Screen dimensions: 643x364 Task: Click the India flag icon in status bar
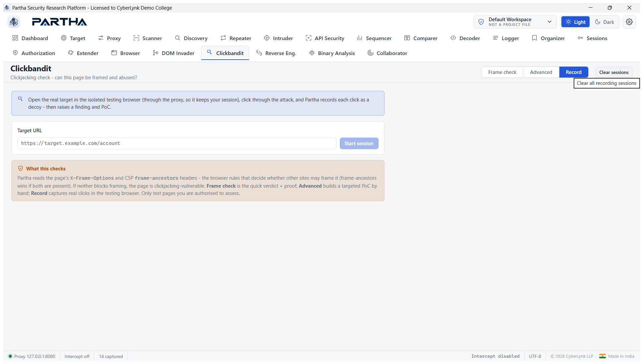[603, 356]
